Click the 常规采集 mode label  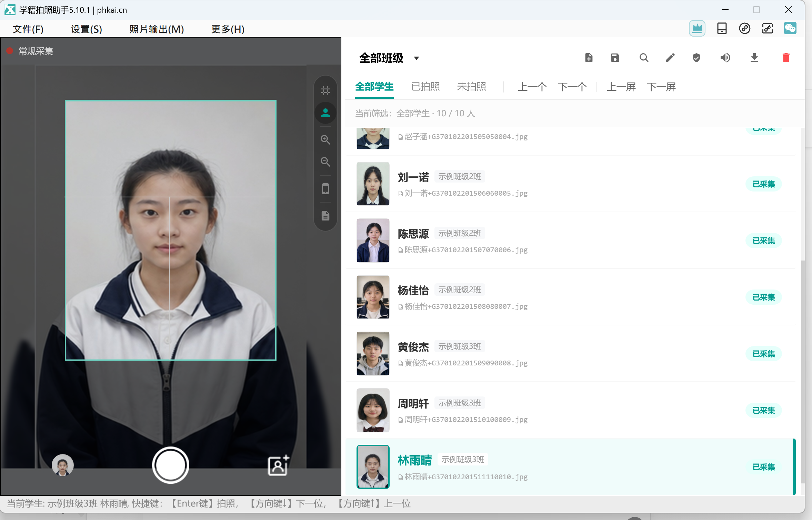36,51
